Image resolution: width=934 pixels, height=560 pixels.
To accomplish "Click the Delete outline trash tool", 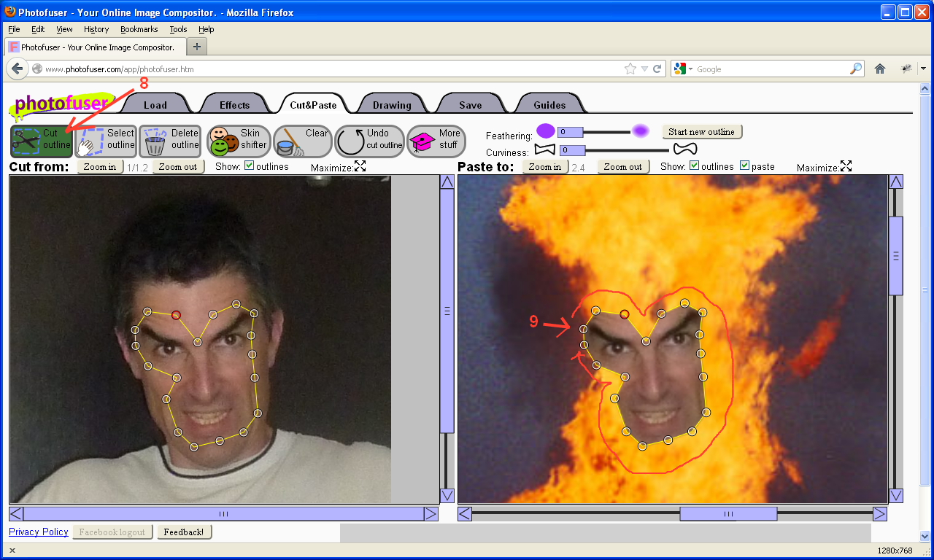I will [170, 141].
